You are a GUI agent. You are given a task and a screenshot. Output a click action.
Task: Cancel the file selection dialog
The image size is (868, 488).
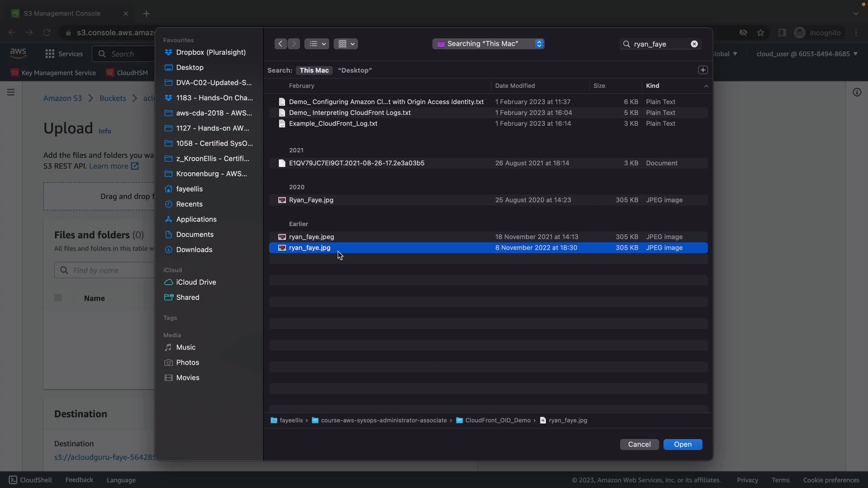tap(639, 445)
